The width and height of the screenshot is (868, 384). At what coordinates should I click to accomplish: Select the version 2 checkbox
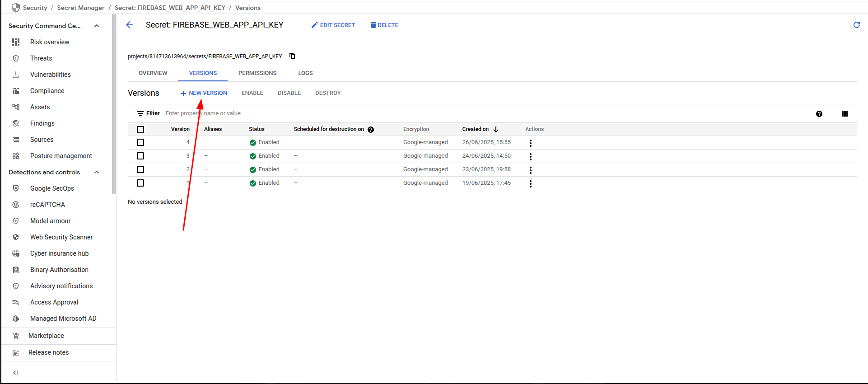(x=140, y=169)
